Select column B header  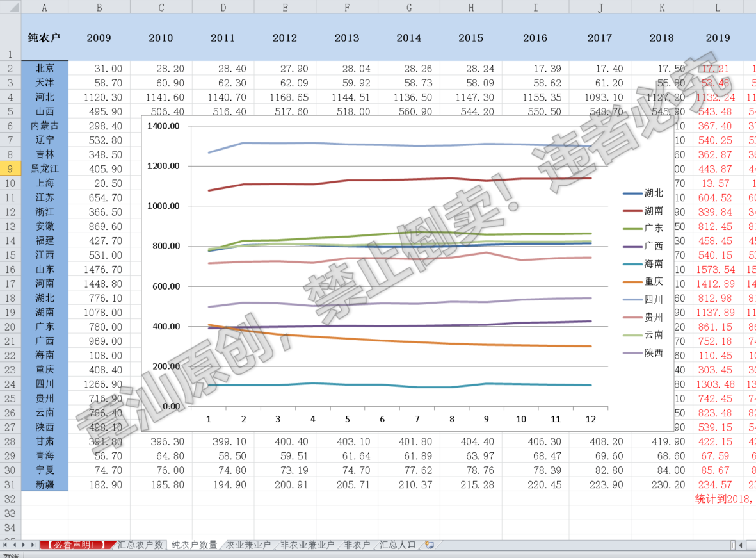coord(99,7)
